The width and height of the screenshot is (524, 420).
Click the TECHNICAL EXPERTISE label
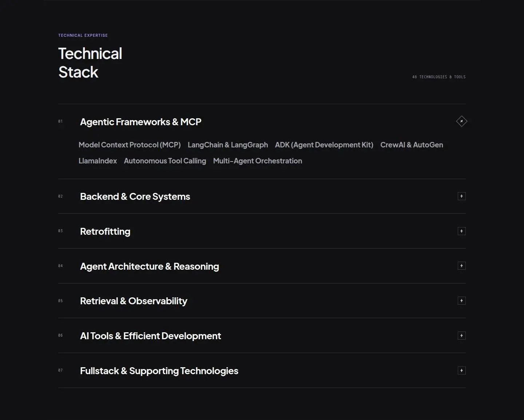(x=83, y=35)
